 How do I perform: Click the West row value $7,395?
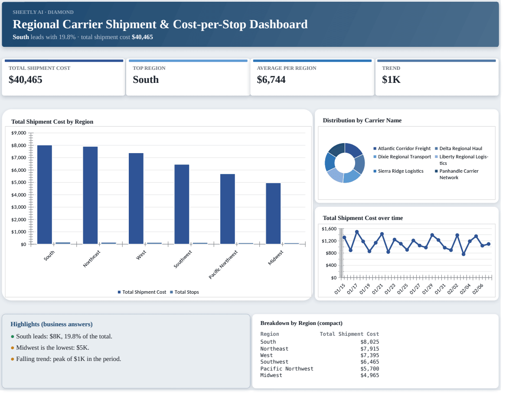369,355
